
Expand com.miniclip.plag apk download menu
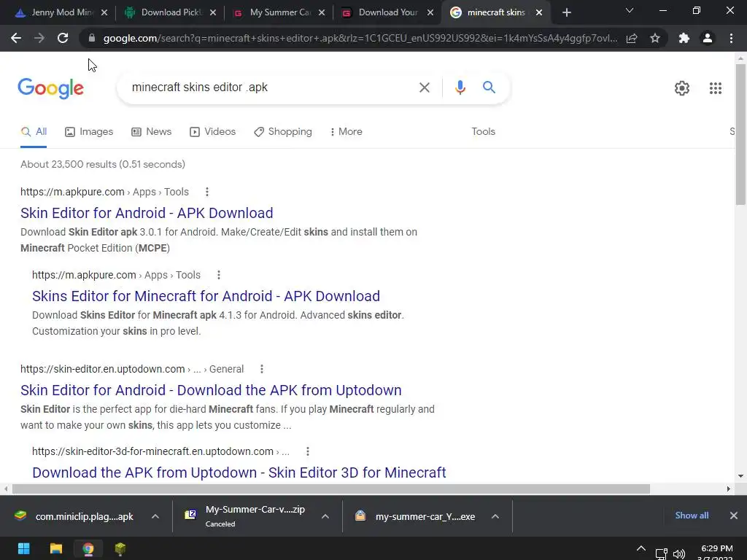pos(155,517)
